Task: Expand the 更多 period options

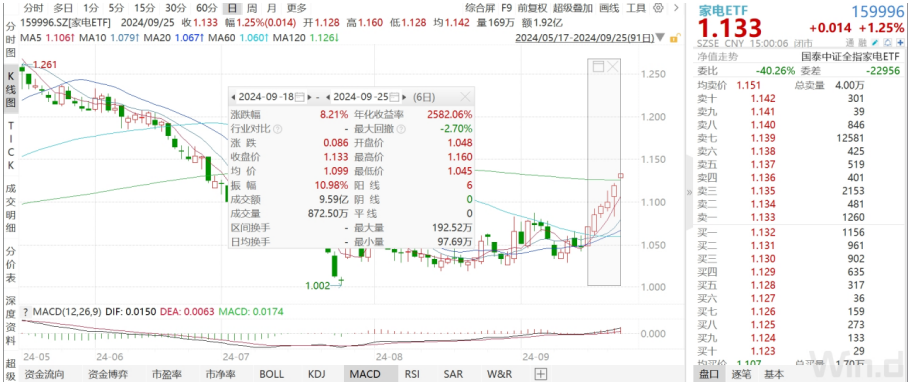Action: coord(296,8)
